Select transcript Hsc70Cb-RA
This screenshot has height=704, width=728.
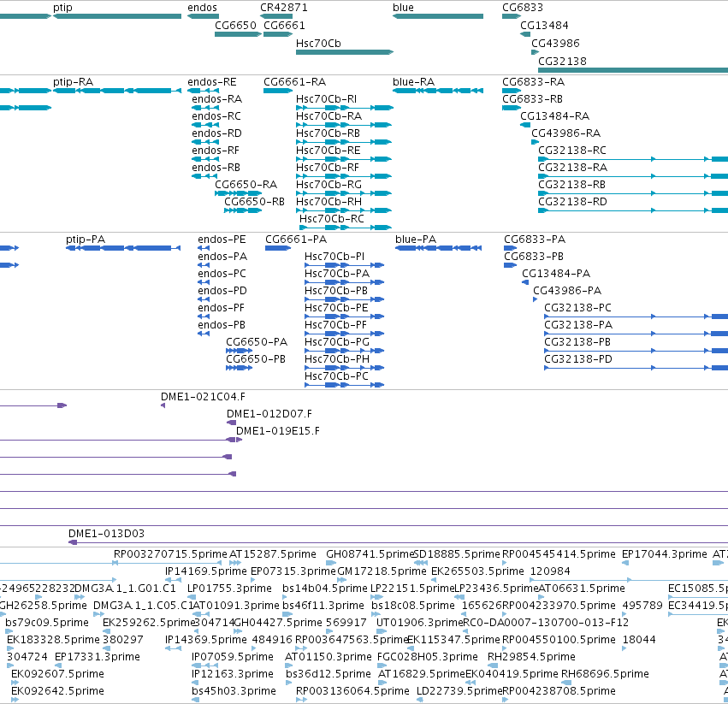click(x=329, y=116)
